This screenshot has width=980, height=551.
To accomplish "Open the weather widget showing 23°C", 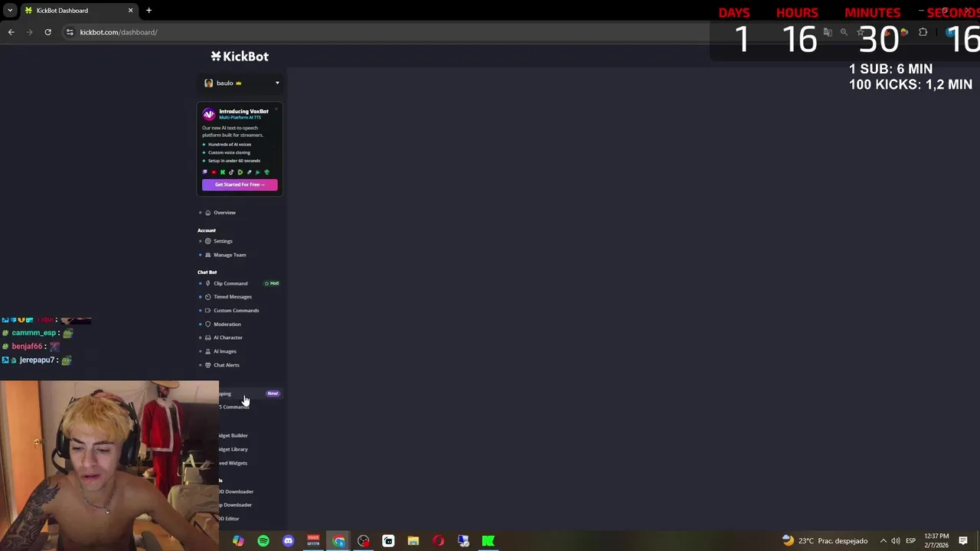I will 825,541.
